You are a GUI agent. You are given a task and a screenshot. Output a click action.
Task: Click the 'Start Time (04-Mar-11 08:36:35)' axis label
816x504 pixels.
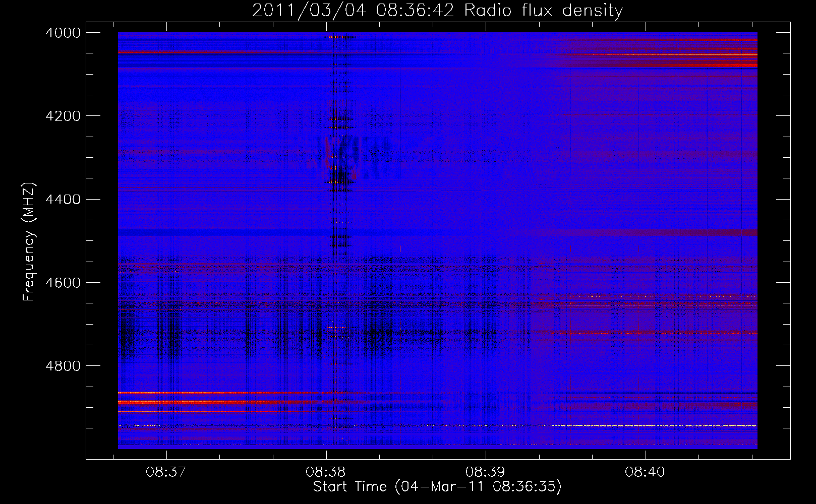pos(437,487)
